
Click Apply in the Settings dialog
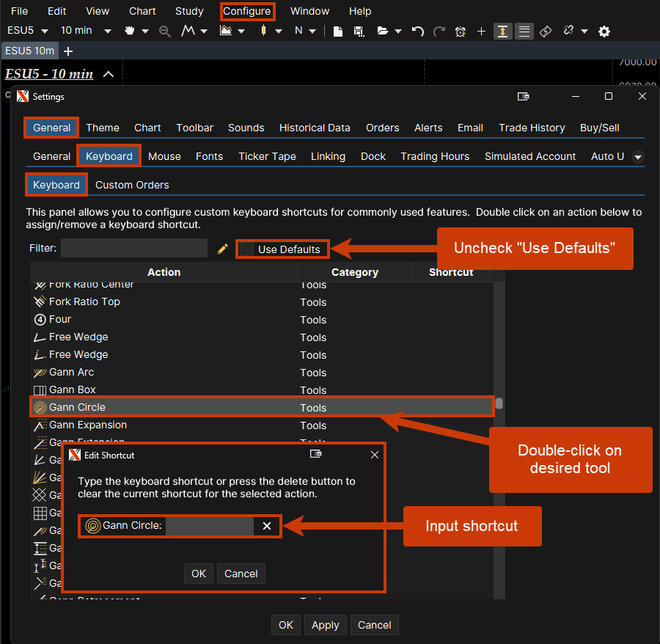[325, 625]
